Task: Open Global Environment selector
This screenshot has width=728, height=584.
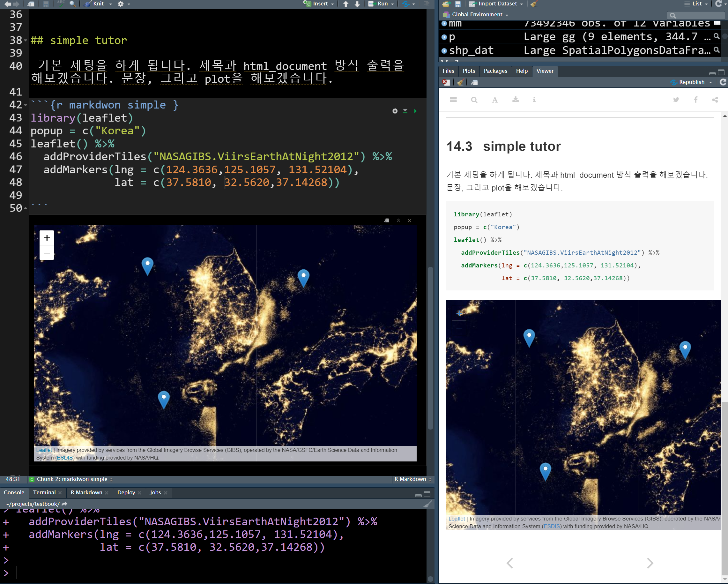Action: click(475, 15)
